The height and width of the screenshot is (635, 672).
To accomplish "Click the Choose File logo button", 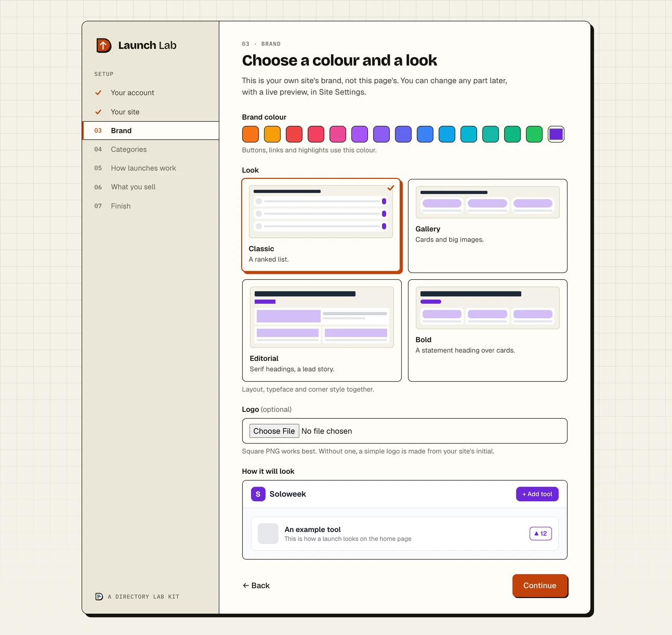I will click(x=274, y=431).
